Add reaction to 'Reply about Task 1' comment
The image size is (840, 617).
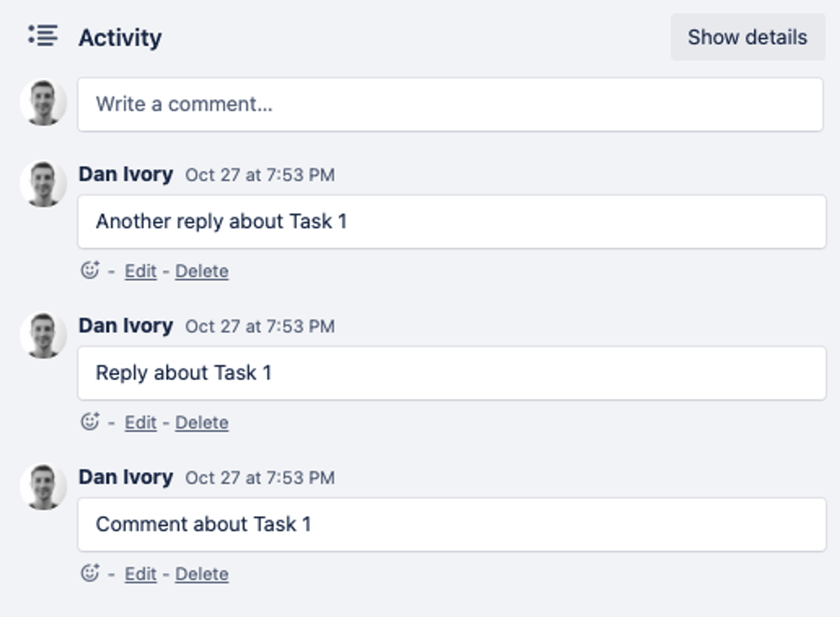pyautogui.click(x=90, y=422)
